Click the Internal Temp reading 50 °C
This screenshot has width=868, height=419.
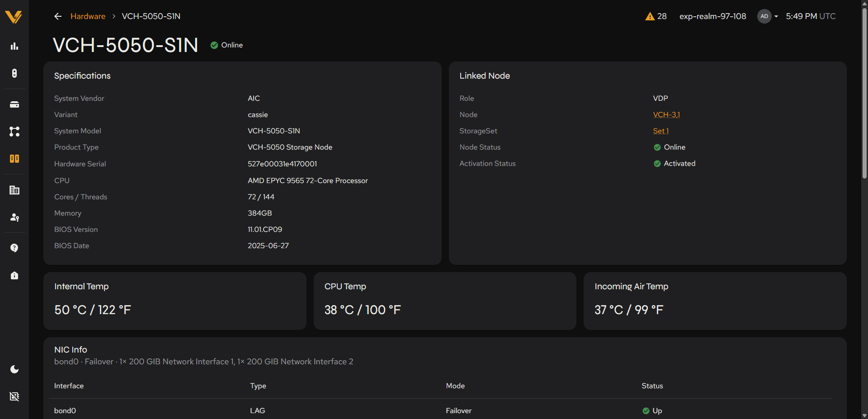(x=93, y=310)
